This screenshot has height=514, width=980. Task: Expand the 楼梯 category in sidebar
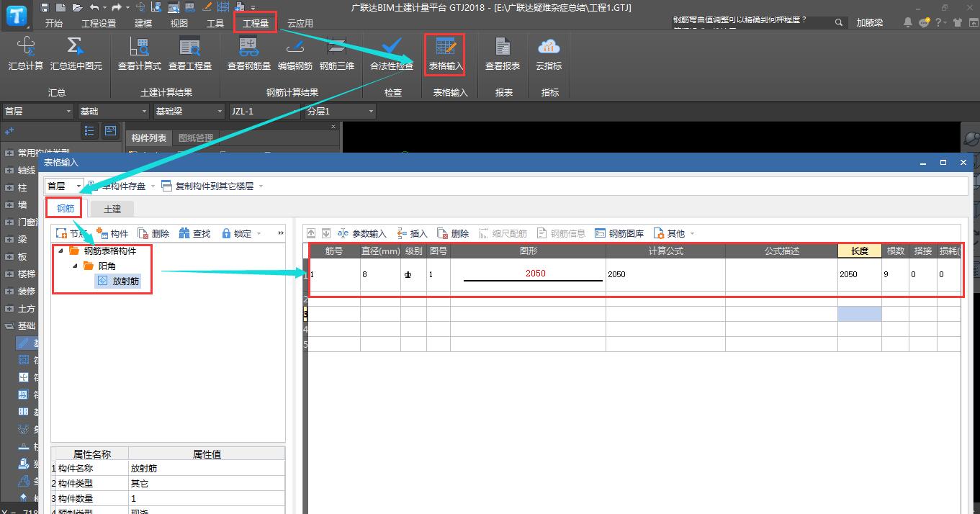pyautogui.click(x=9, y=274)
